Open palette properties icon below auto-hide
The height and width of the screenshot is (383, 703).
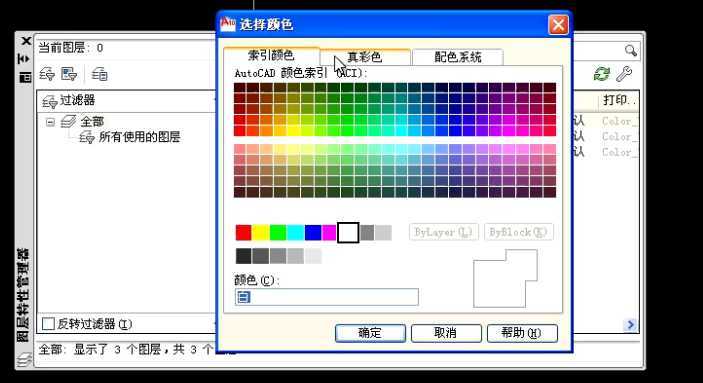[25, 77]
